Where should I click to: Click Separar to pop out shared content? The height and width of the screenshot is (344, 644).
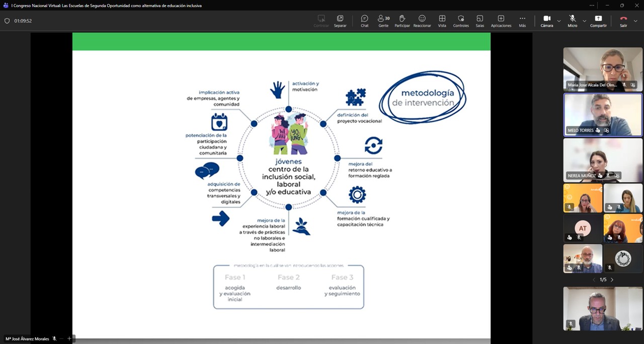coord(340,21)
